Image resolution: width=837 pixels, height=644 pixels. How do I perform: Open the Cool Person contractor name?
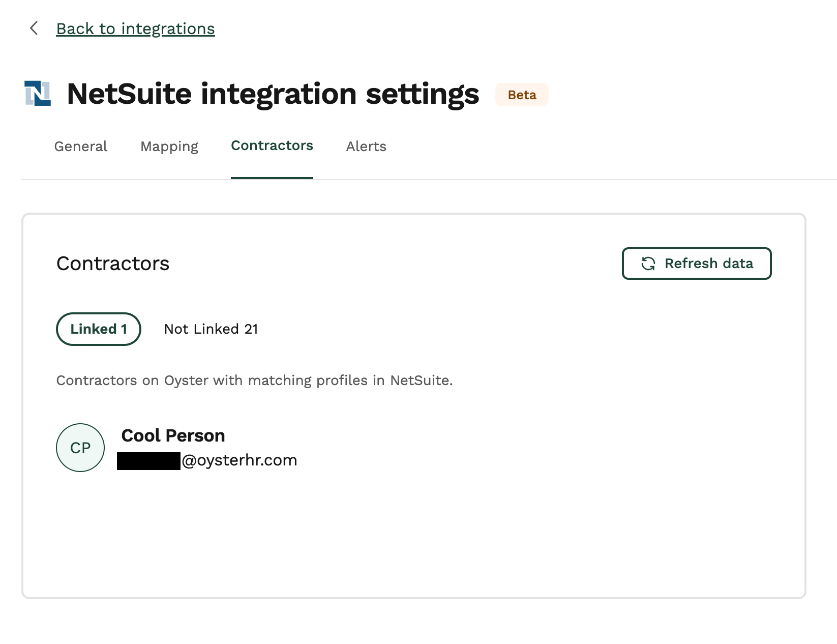[x=173, y=435]
